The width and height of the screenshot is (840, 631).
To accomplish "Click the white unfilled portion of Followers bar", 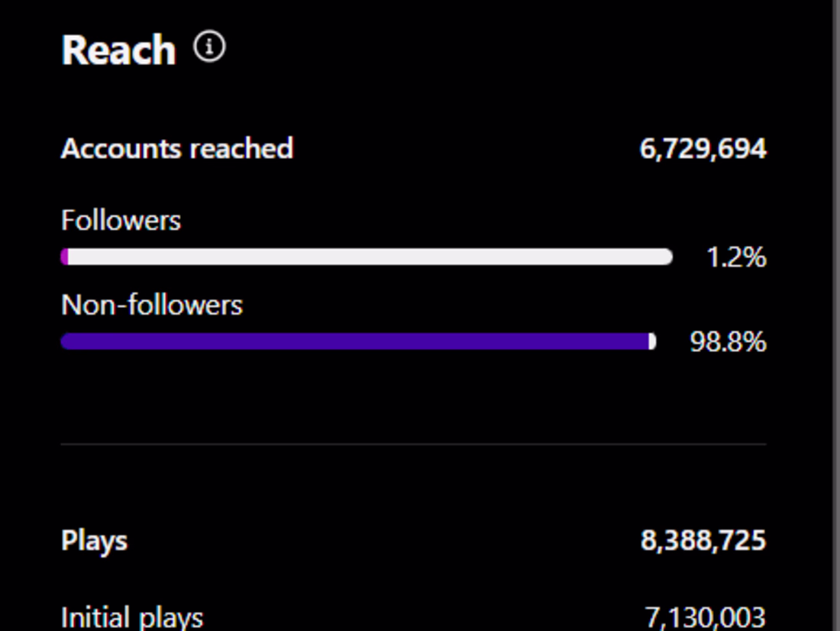I will coord(367,257).
